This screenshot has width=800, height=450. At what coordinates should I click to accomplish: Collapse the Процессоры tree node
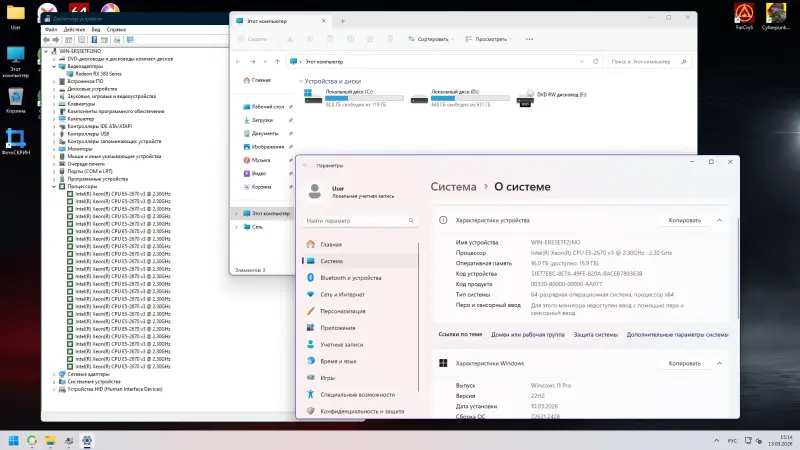pyautogui.click(x=53, y=185)
